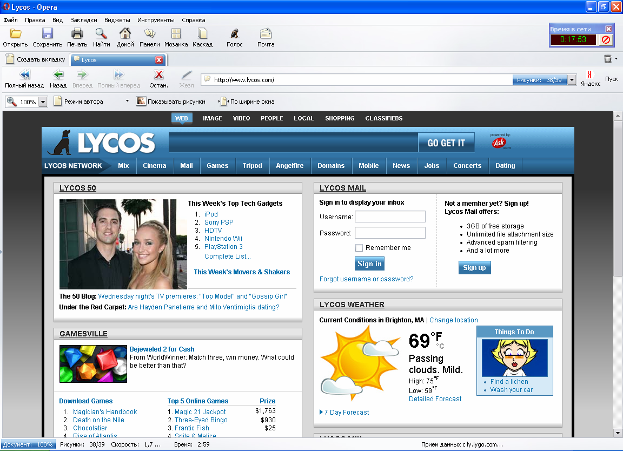
Task: Click the Сохранить floppy disk icon
Action: 47,33
